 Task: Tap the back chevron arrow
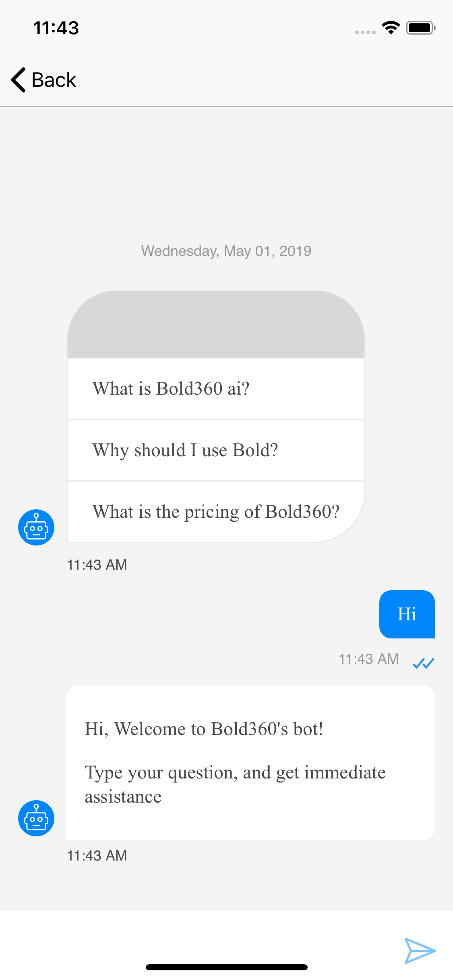pos(19,80)
